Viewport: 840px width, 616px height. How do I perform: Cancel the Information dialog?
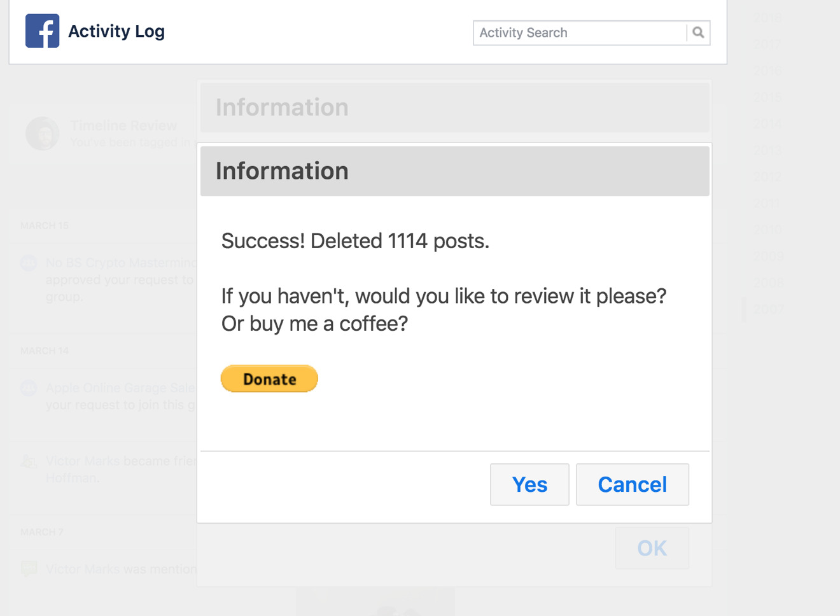point(633,484)
